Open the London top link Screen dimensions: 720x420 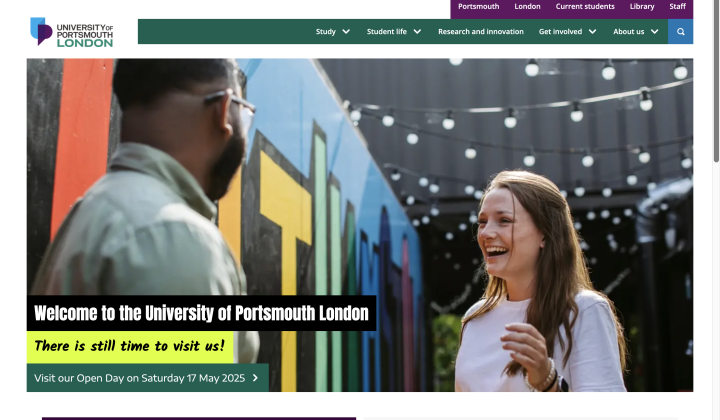coord(527,6)
